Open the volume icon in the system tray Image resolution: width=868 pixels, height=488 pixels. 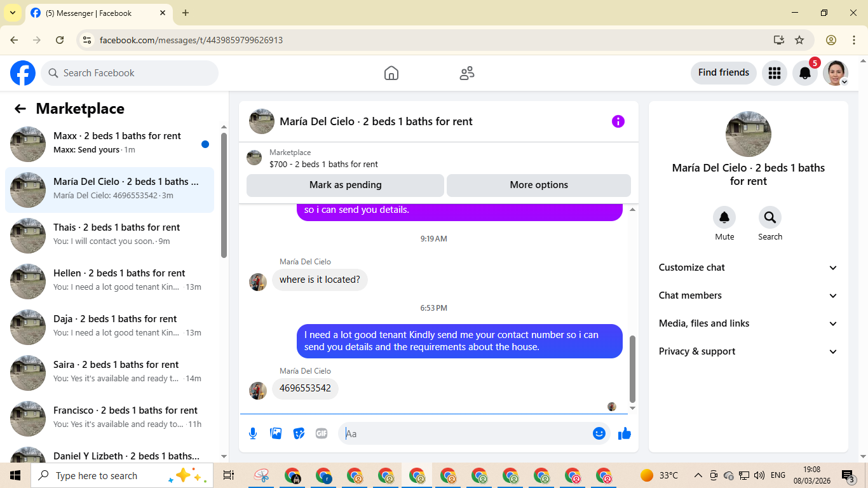coord(759,475)
